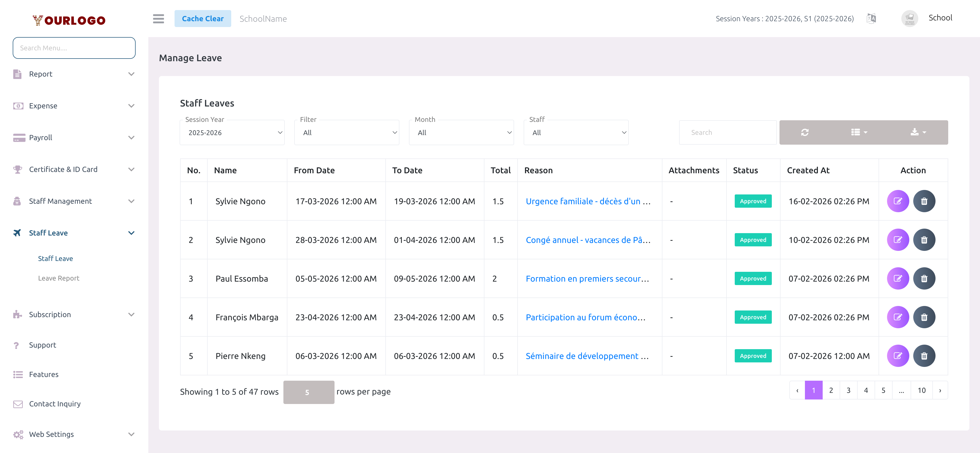Click the Cache Clear button
980x453 pixels.
click(x=203, y=18)
